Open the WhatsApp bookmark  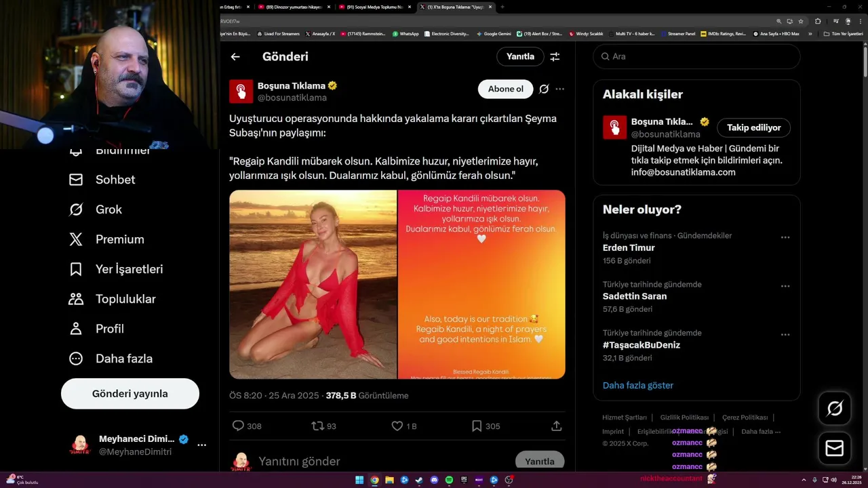click(406, 33)
